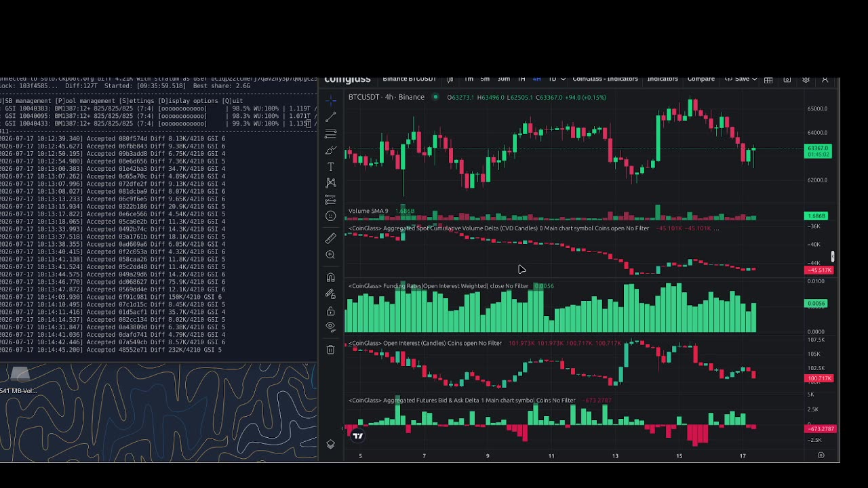Select the zoom in tool
The width and height of the screenshot is (868, 488).
point(331,255)
